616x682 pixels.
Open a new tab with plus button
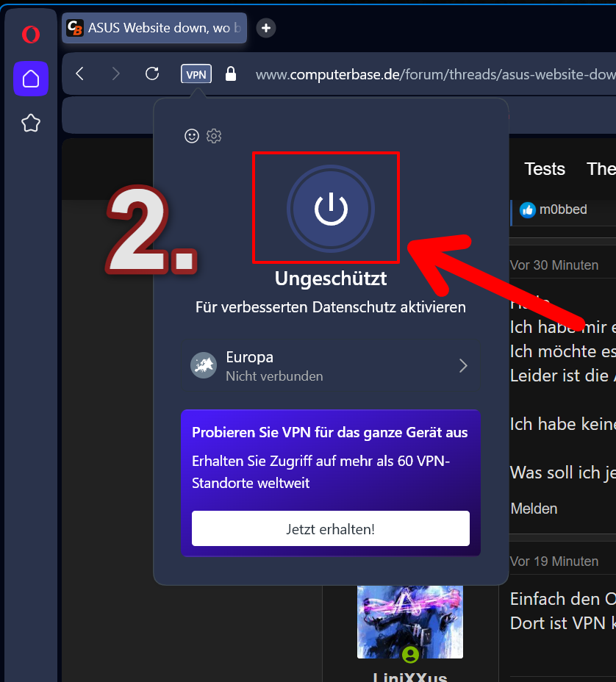click(266, 28)
